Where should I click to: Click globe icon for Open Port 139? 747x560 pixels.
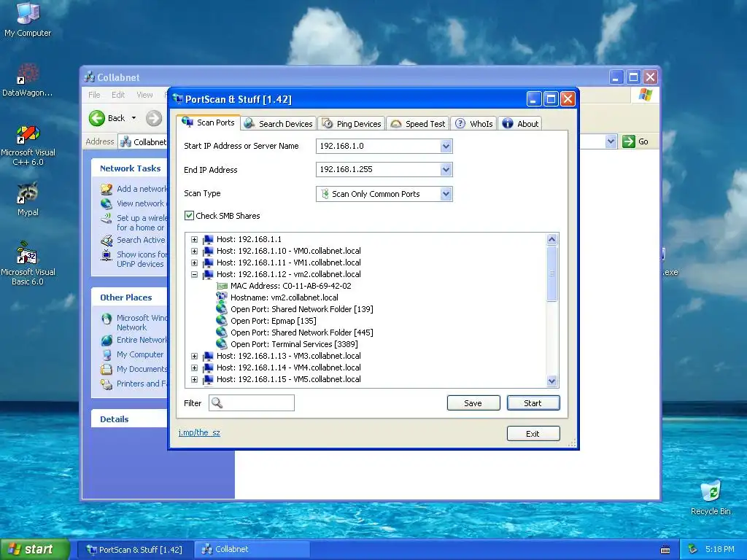(x=222, y=309)
